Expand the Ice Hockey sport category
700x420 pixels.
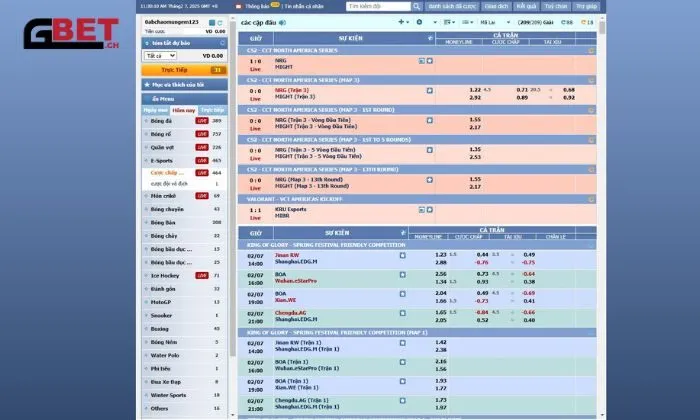(184, 275)
